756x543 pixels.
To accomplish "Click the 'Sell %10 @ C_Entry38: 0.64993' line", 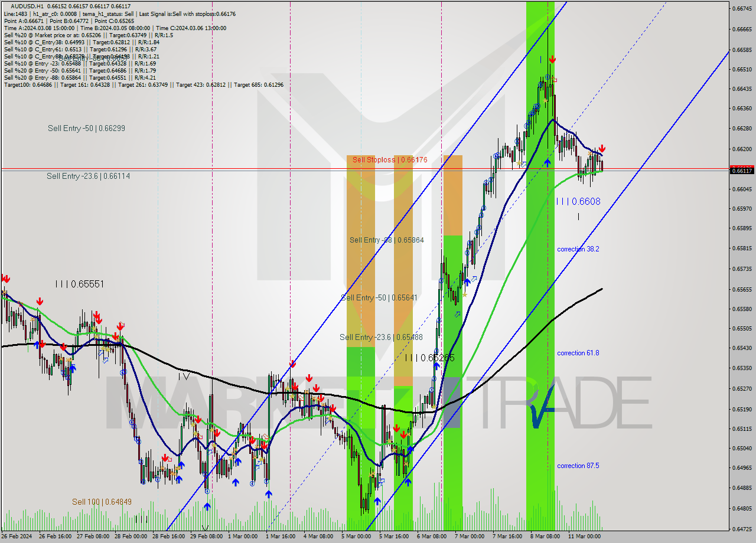I will (82, 42).
